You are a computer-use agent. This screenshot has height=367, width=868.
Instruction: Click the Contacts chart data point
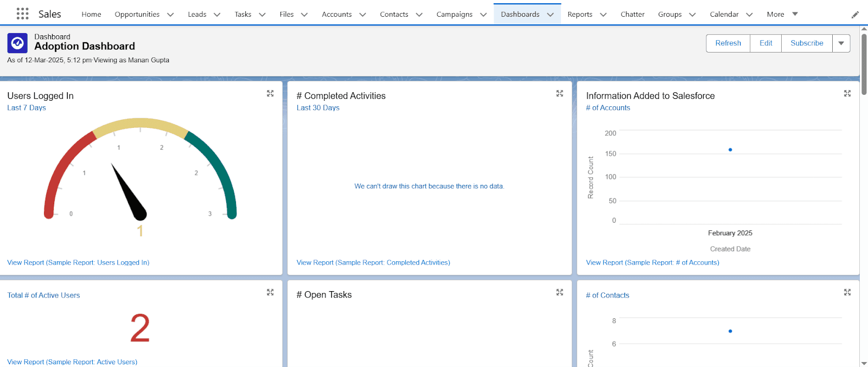pos(730,331)
